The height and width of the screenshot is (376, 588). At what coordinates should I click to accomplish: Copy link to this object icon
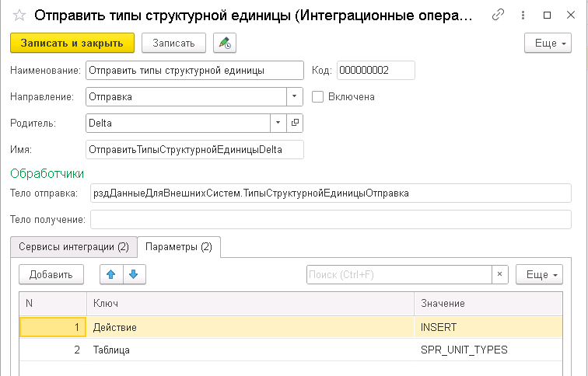tap(498, 15)
